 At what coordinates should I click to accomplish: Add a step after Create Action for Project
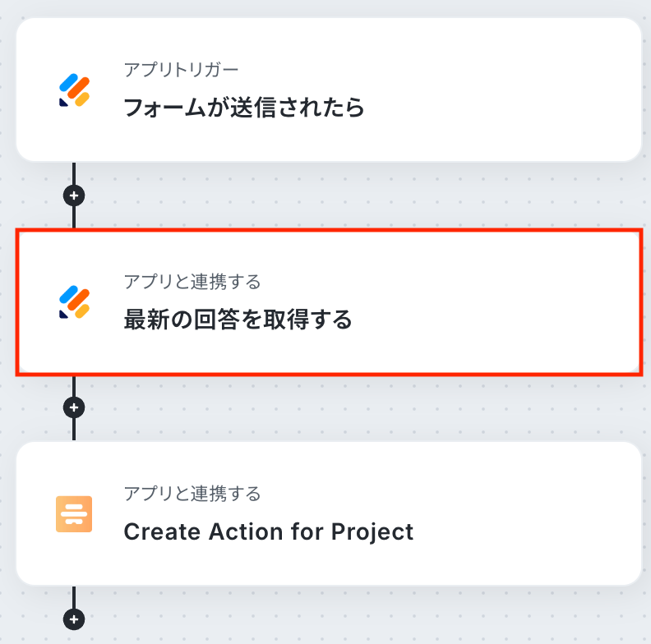pos(74,619)
